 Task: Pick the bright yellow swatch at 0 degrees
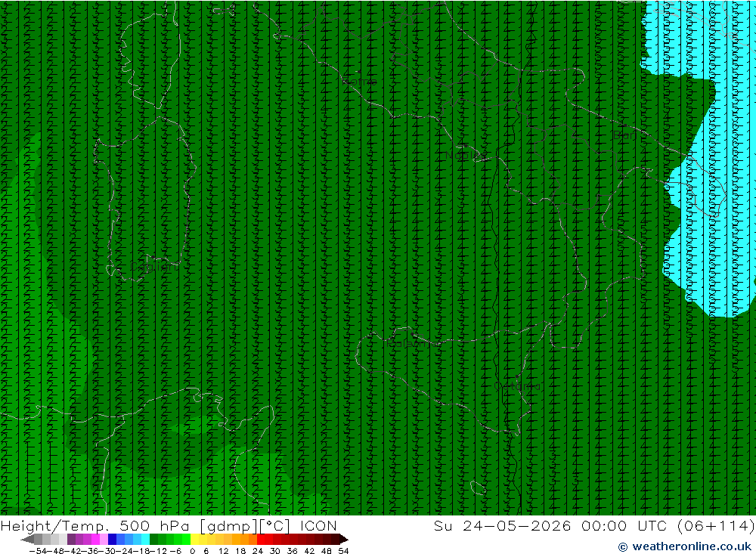[x=195, y=539]
